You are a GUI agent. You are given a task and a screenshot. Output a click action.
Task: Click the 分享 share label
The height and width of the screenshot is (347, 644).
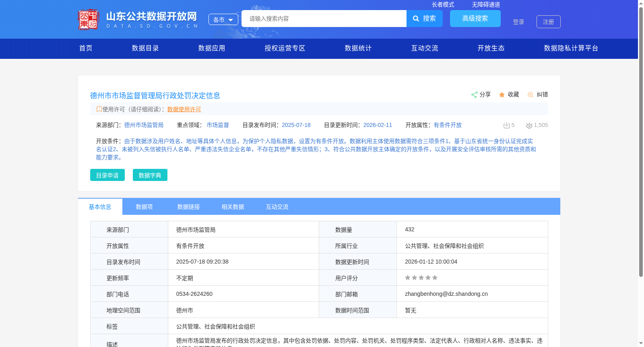tap(485, 94)
